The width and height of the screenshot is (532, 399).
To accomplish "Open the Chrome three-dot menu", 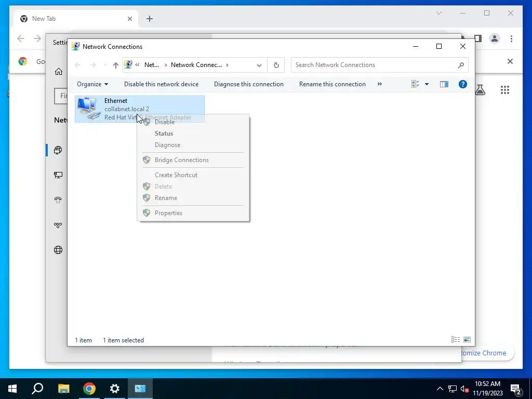I will (x=511, y=38).
